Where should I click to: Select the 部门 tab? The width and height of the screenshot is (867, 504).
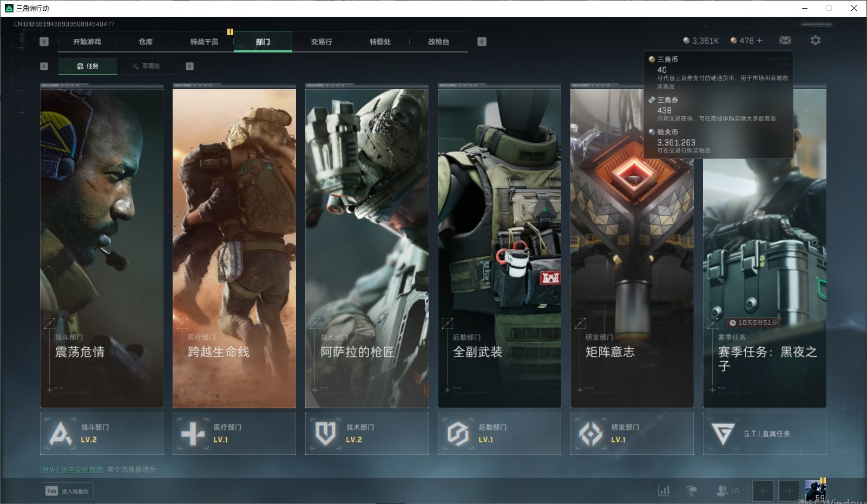tap(263, 42)
